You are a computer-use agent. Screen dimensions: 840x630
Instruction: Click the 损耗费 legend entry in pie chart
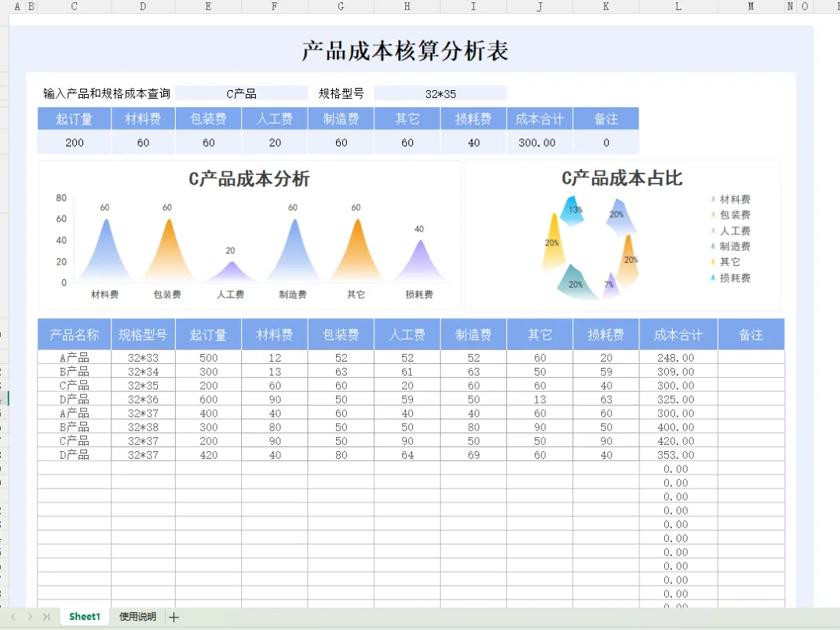tap(730, 278)
